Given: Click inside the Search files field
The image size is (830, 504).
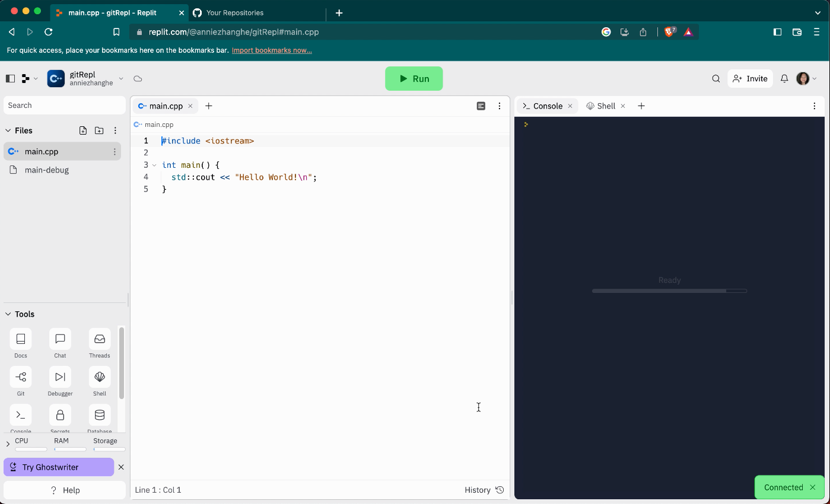Looking at the screenshot, I should click(x=64, y=105).
